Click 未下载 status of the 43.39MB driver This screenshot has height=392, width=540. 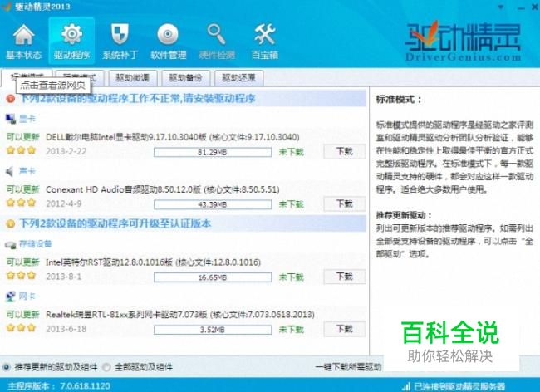[292, 204]
